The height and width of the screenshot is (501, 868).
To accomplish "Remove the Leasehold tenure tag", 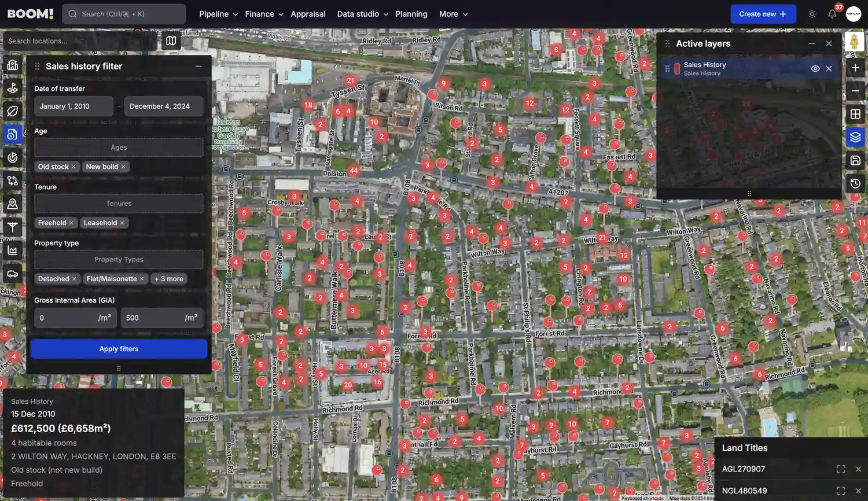I will (122, 223).
